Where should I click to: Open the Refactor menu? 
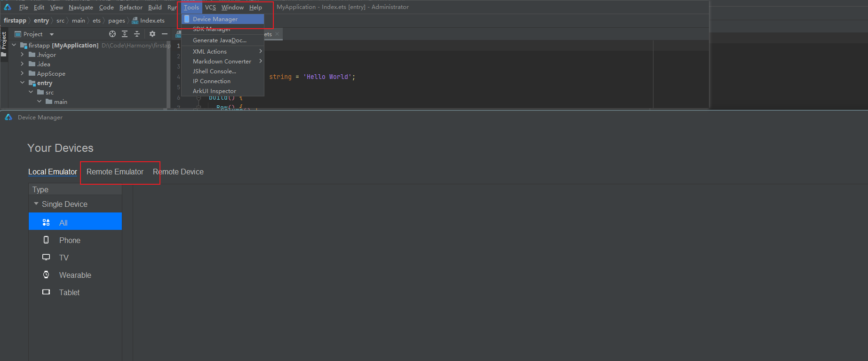pyautogui.click(x=131, y=8)
